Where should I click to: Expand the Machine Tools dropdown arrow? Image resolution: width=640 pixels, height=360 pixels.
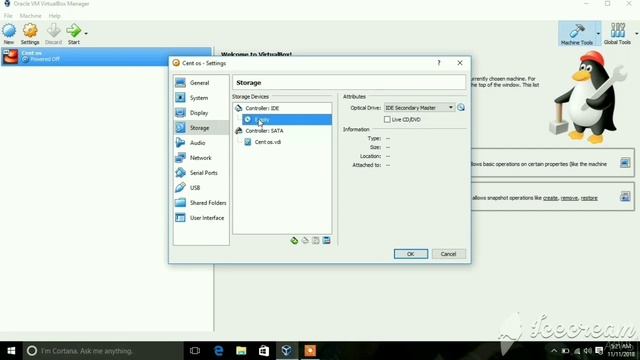pos(598,33)
